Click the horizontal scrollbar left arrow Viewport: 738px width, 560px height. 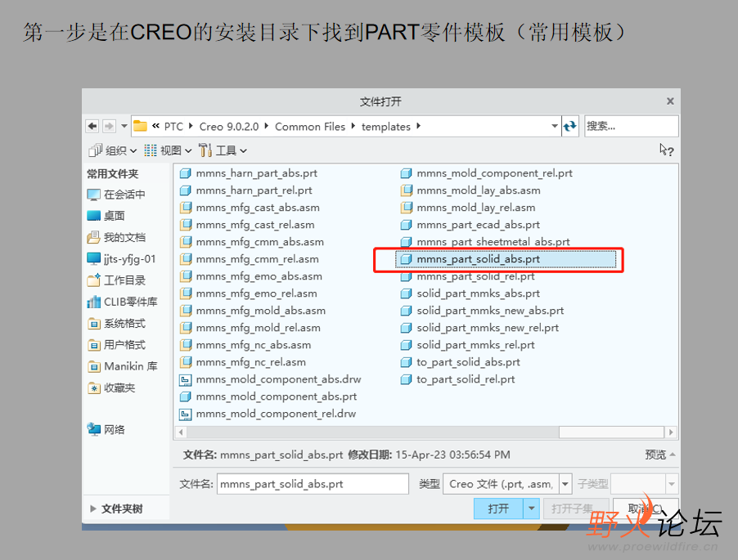point(181,432)
